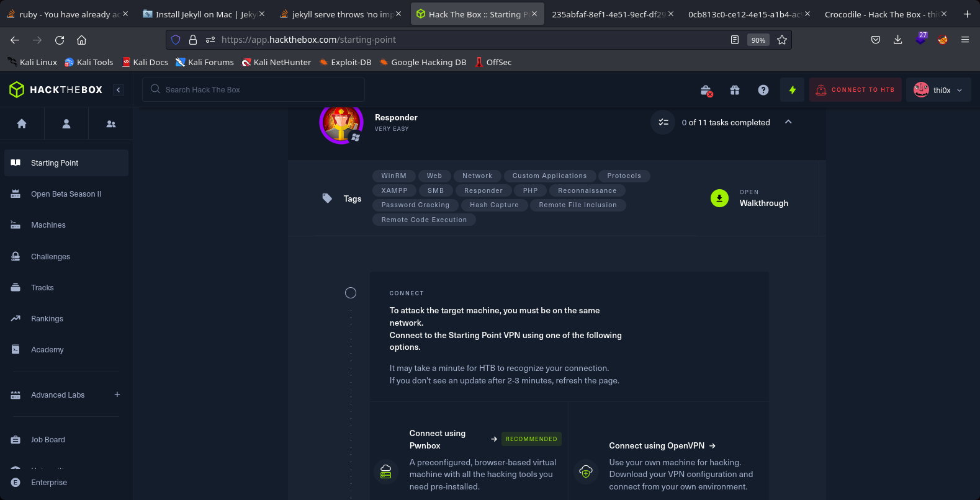Screen dimensions: 980x500
Task: Switch to Install Jekyll on Mac tab
Action: [204, 14]
